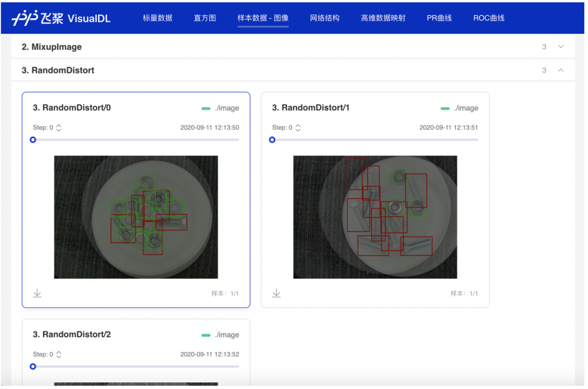The width and height of the screenshot is (588, 389).
Task: Open the RandomDistort/1 sample image
Action: click(x=375, y=217)
